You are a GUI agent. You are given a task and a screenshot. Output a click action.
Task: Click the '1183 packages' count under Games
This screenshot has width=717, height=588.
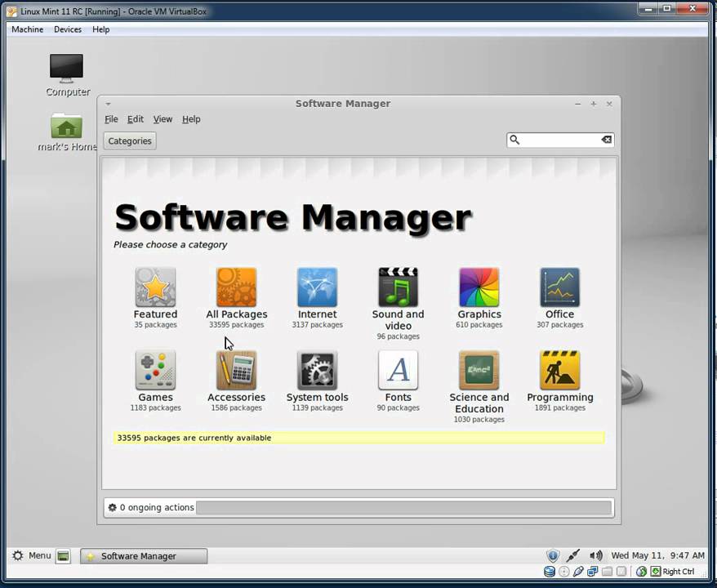[155, 408]
